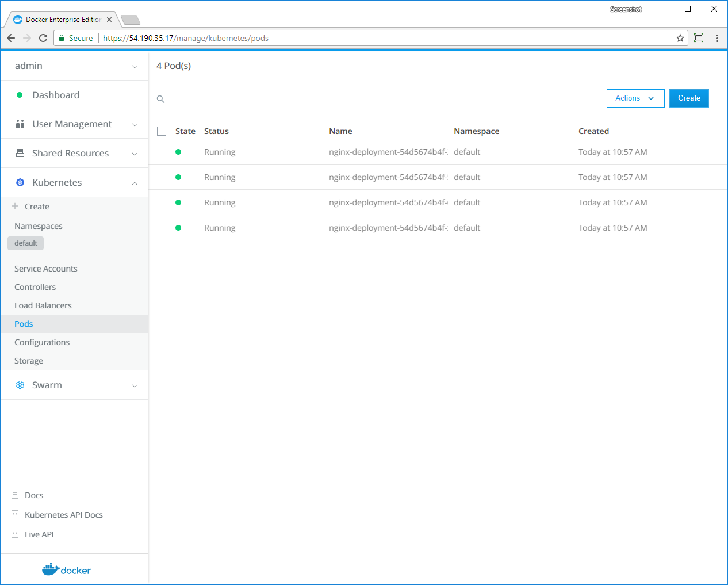Viewport: 728px width, 585px height.
Task: Click the Shared Resources stack icon
Action: (20, 153)
